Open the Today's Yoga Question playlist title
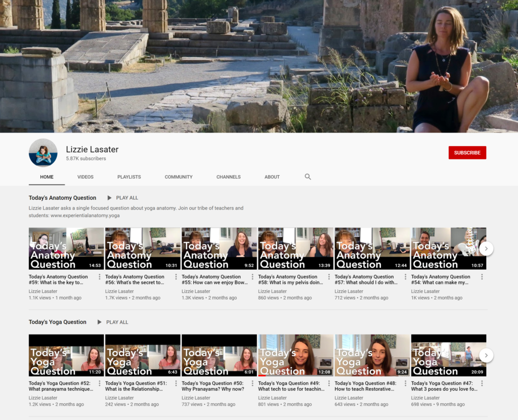The width and height of the screenshot is (518, 420). (58, 322)
